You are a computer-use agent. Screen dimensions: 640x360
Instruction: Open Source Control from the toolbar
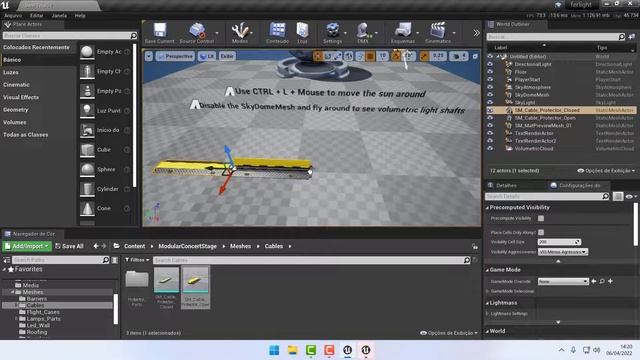(197, 31)
